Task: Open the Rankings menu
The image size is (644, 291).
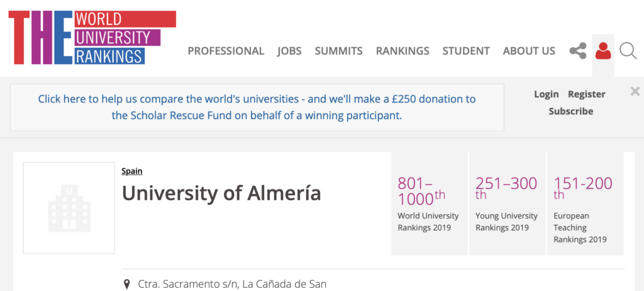Action: tap(402, 51)
